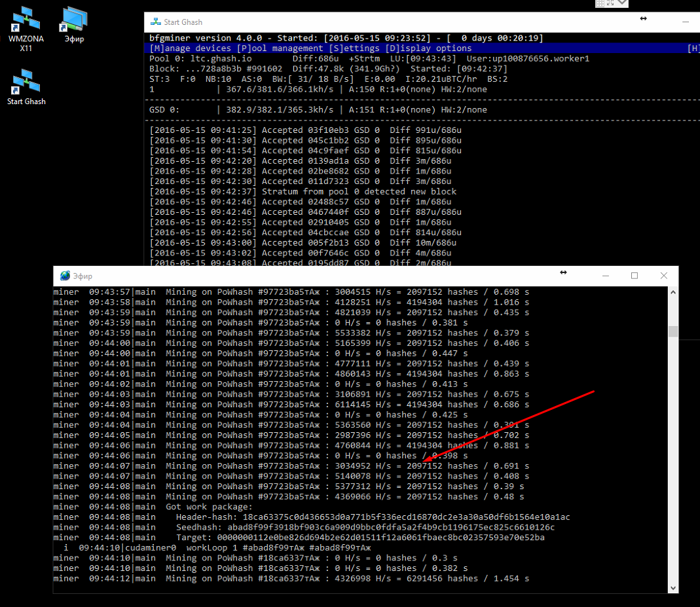Open [D]isplay options in bfgminer
Image resolution: width=700 pixels, height=607 pixels.
click(x=428, y=48)
